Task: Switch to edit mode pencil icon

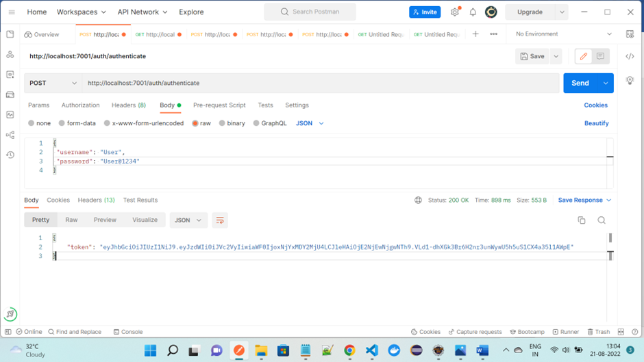Action: [x=584, y=56]
